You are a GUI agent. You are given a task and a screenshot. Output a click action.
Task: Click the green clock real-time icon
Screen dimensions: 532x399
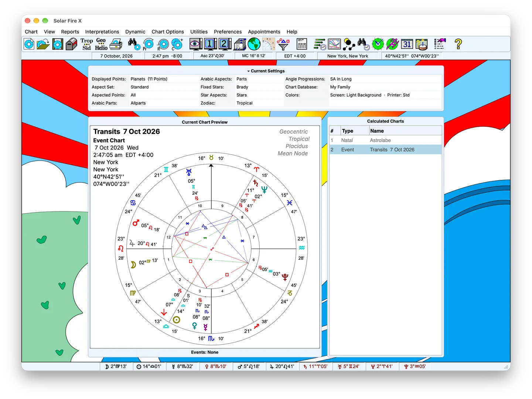(x=378, y=44)
